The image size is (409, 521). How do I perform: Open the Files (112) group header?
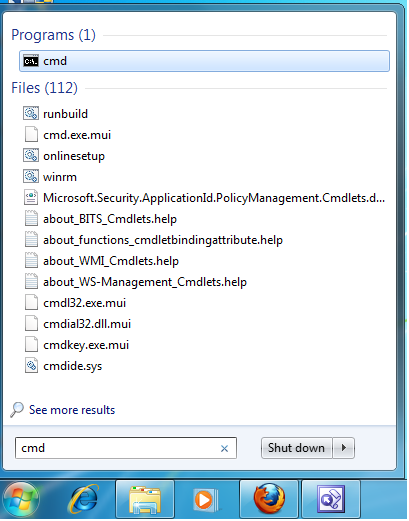pos(44,88)
